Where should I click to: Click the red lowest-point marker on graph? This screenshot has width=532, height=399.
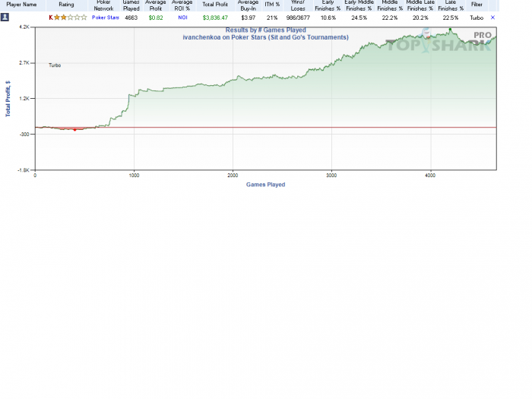(75, 130)
